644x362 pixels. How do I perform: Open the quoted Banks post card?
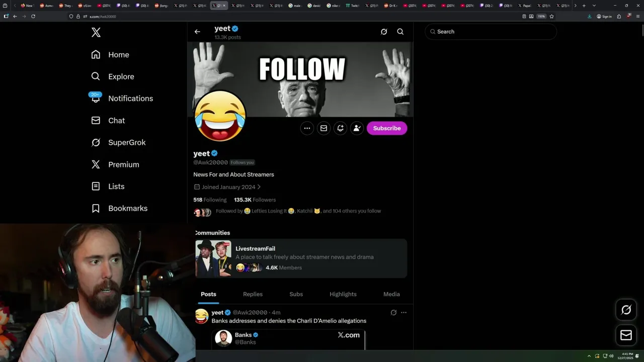[288, 339]
